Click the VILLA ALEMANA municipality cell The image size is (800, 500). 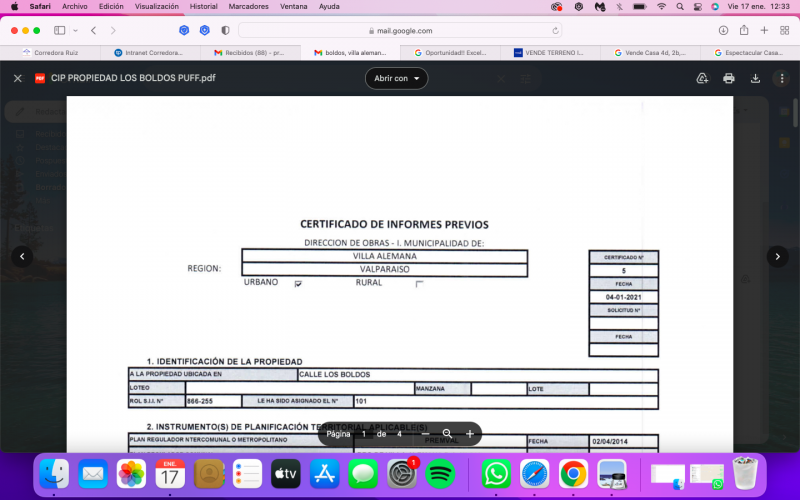pyautogui.click(x=385, y=256)
